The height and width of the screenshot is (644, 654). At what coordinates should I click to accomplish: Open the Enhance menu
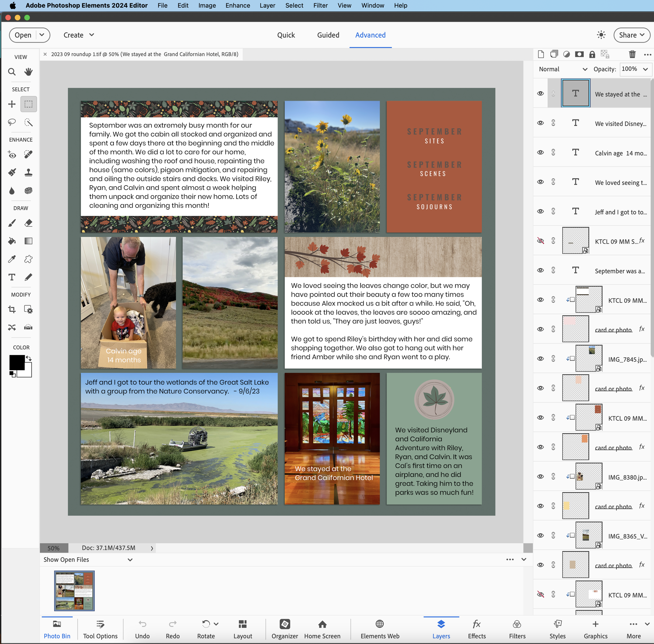(238, 5)
